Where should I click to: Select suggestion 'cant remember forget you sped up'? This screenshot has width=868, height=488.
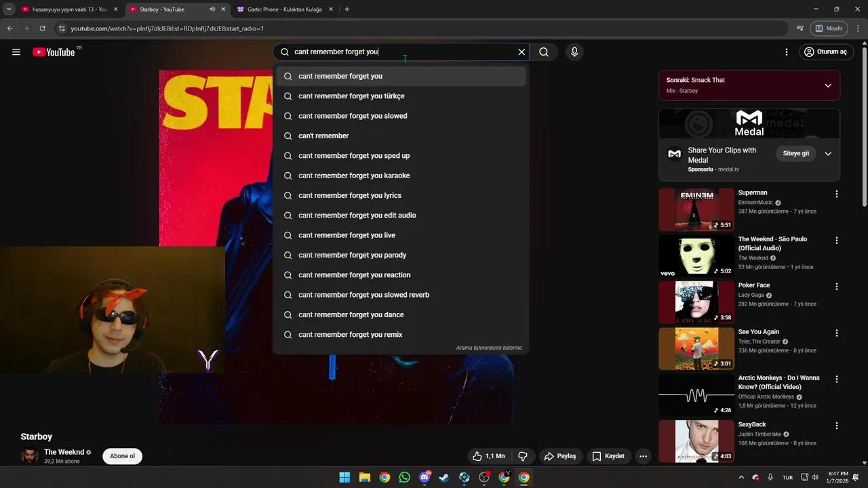[x=401, y=156]
